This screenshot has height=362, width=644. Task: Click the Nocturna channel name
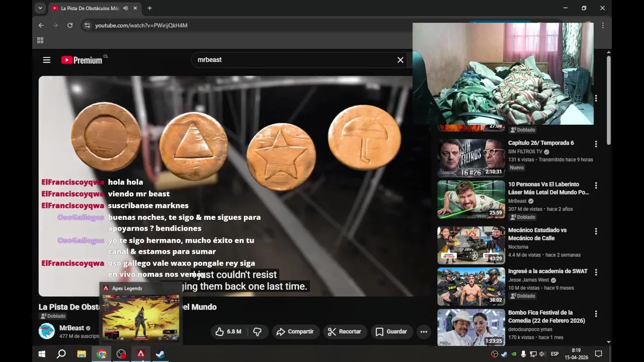(x=518, y=247)
